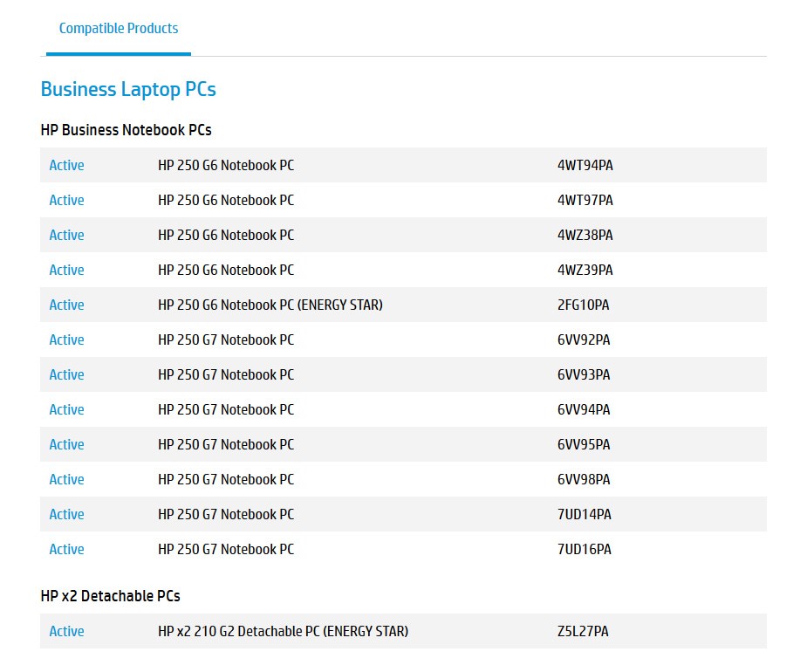Select product name in the 4WT94PA row
This screenshot has height=672, width=807.
click(226, 165)
